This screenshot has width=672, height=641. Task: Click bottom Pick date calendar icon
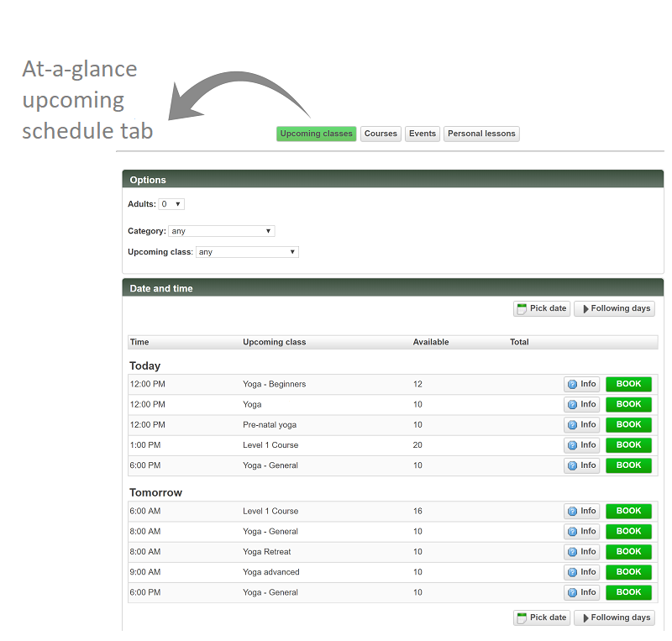522,618
